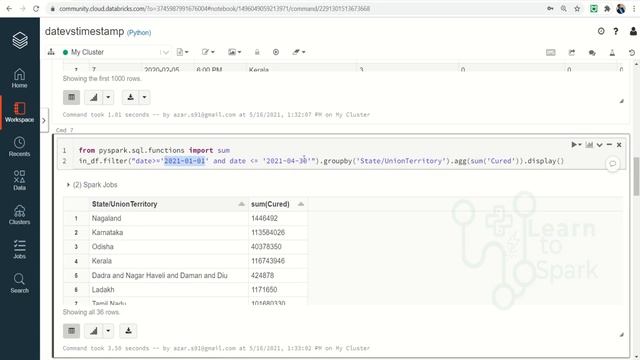
Task: Click the experiment flask icon
Action: click(x=612, y=52)
